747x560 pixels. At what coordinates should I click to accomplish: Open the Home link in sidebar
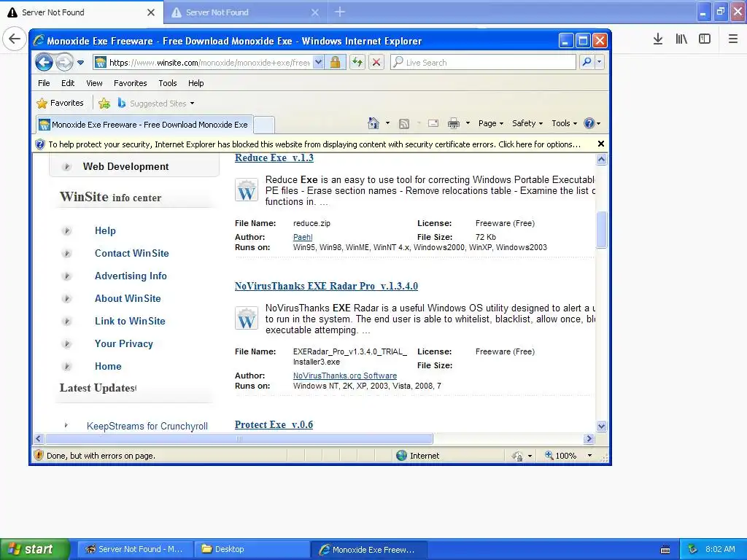point(108,367)
